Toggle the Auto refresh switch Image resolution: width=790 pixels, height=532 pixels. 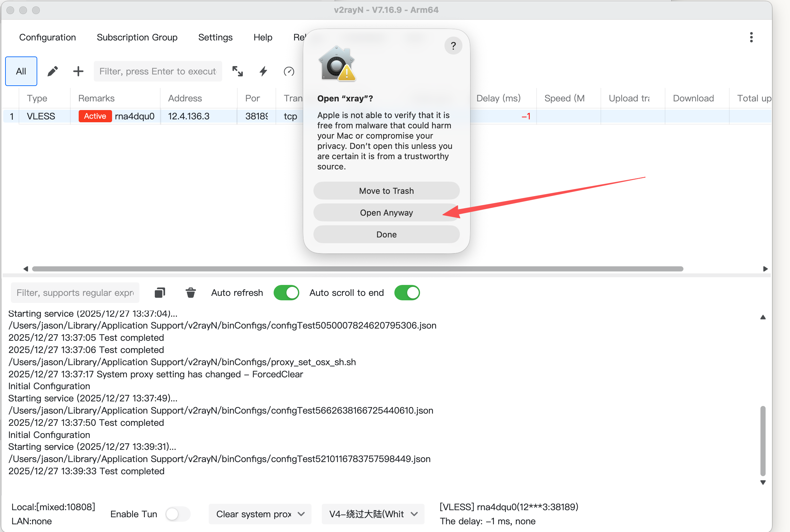[286, 292]
